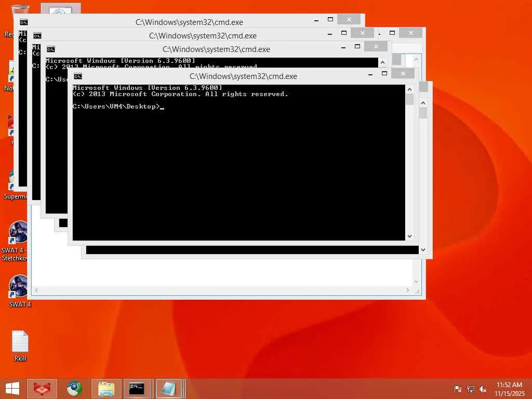
Task: Close the rearmost cmd.exe window
Action: click(x=349, y=19)
